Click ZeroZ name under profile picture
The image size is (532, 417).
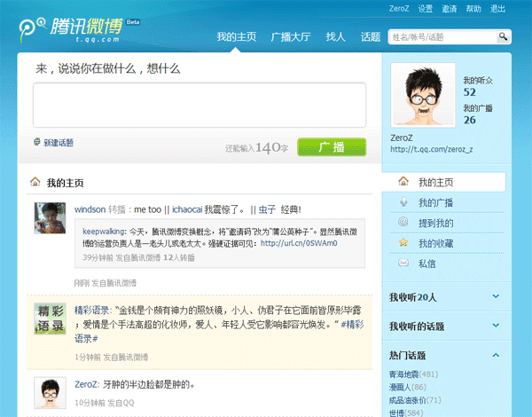(402, 138)
